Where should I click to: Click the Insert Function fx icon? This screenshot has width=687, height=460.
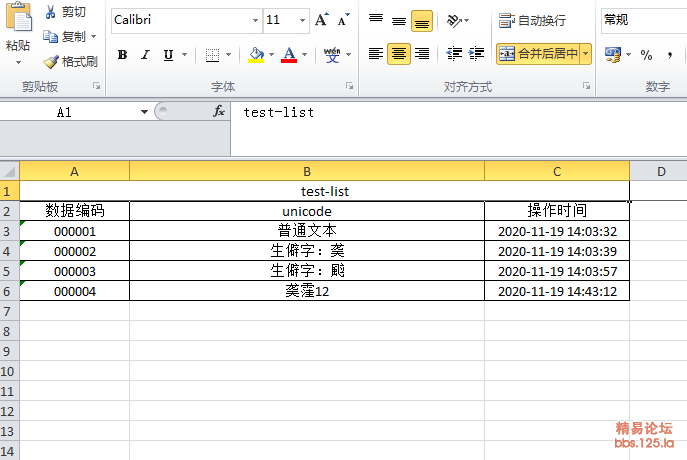coord(219,112)
